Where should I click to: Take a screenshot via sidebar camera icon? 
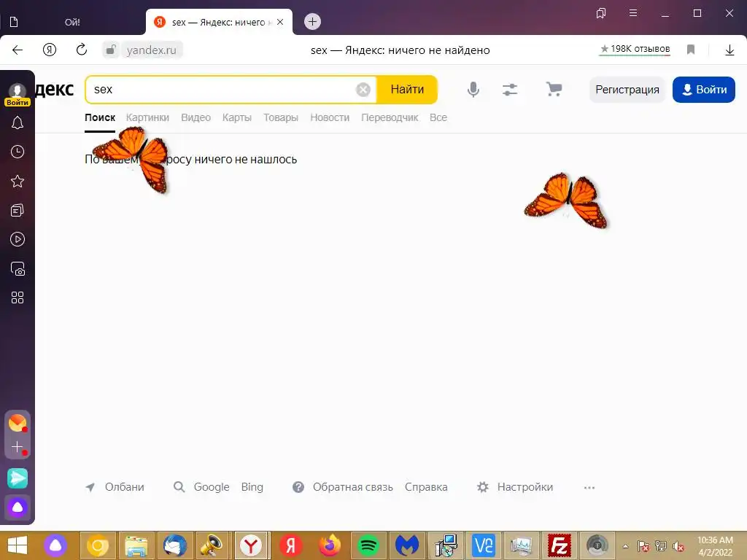pyautogui.click(x=18, y=268)
